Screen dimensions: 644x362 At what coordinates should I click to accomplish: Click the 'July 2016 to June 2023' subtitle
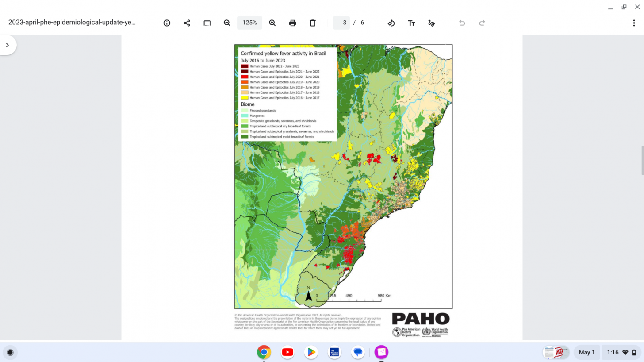[263, 61]
